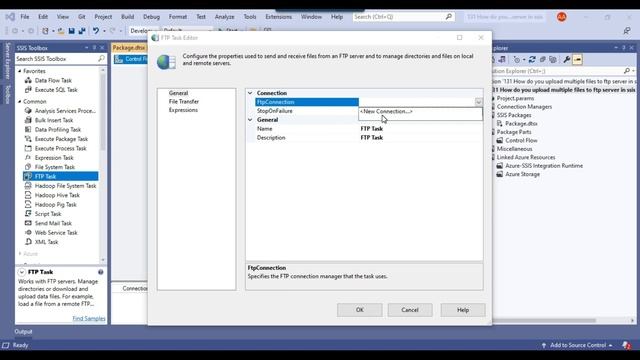Select Azure-SSIS Integration Runtime node

pyautogui.click(x=544, y=166)
